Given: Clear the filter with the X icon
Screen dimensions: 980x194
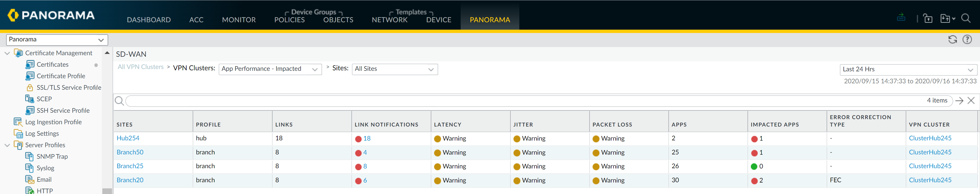Looking at the screenshot, I should [x=971, y=101].
